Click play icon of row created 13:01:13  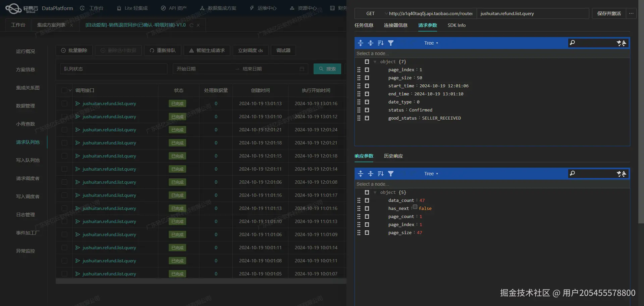(x=78, y=103)
